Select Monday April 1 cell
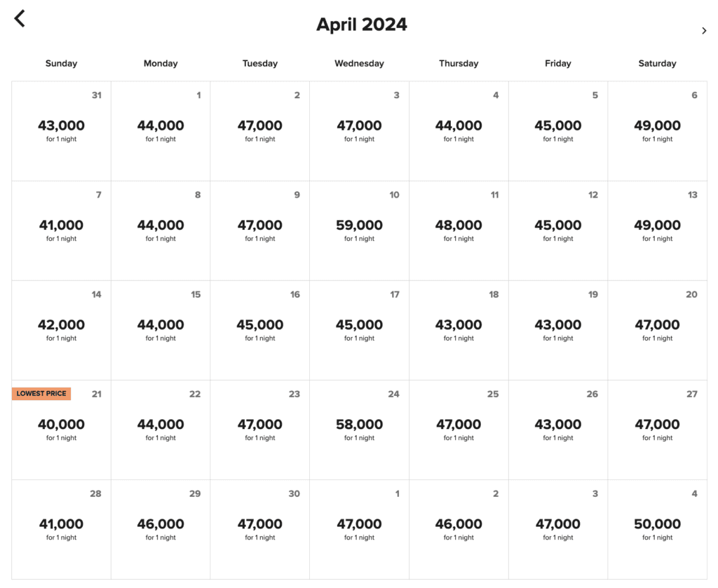 (161, 130)
